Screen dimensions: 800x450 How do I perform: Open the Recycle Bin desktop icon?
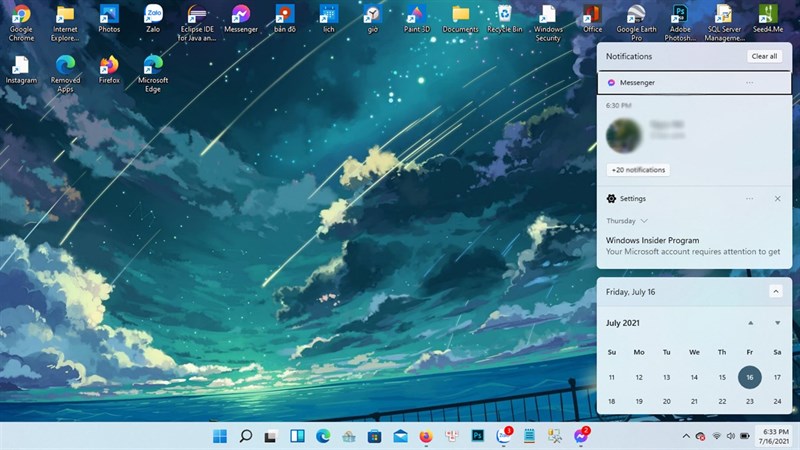505,18
